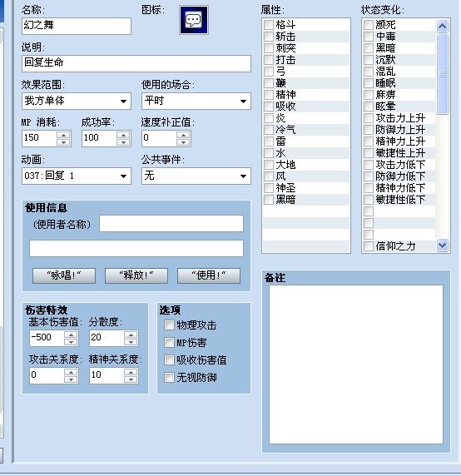Edit the 说明 field with 回复生命
Screen dimensions: 461x476
(x=136, y=63)
